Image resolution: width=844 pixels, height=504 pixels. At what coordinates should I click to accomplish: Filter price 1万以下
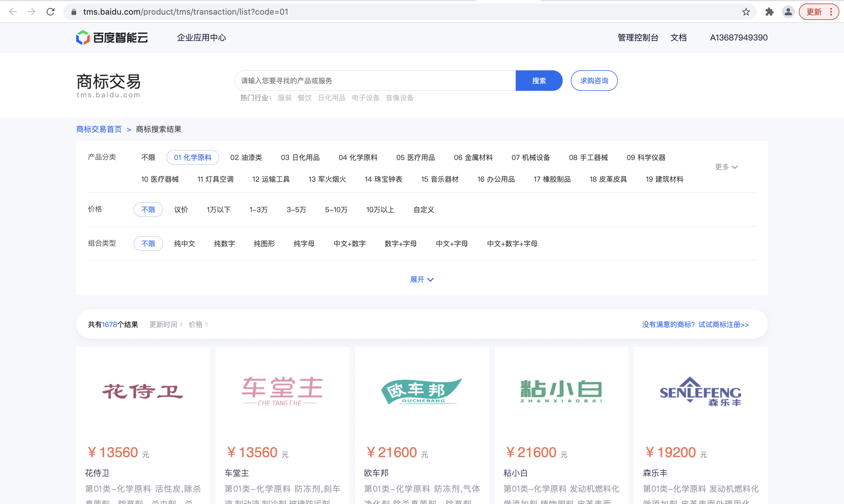(218, 210)
